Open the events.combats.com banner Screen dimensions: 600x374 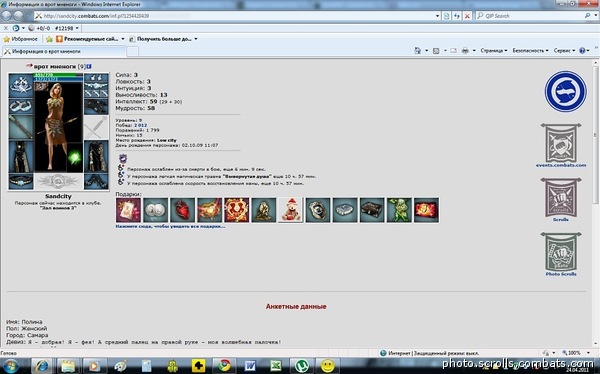tap(561, 145)
